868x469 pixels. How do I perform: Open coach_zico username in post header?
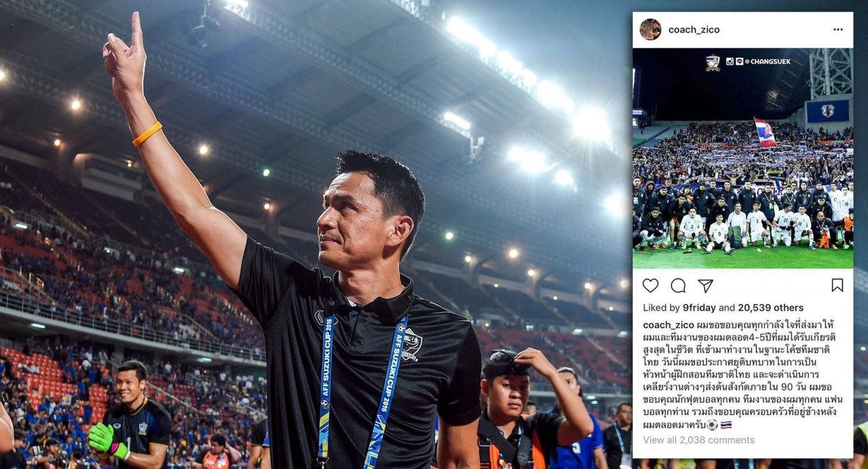(x=694, y=30)
